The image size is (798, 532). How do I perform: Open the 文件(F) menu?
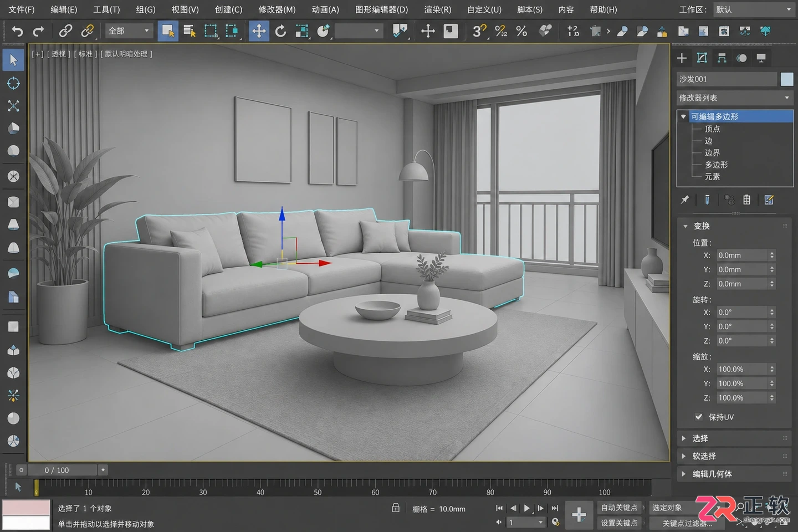click(22, 9)
